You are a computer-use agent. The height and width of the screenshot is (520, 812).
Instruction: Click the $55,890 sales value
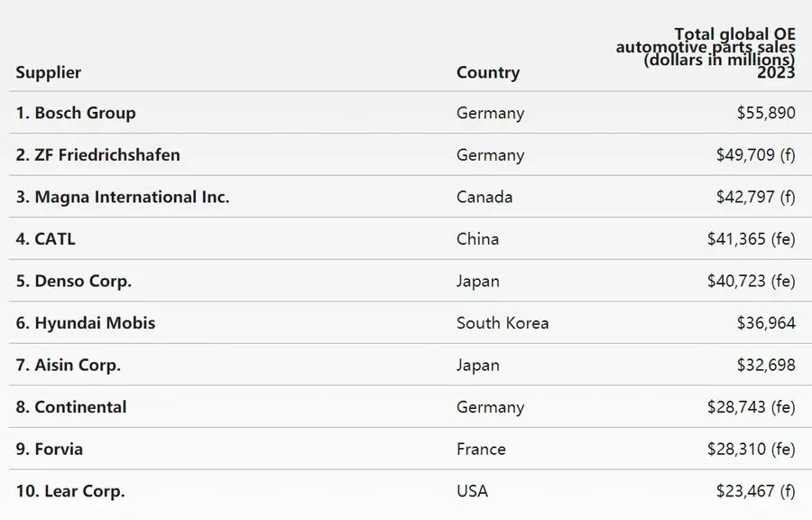(x=766, y=113)
